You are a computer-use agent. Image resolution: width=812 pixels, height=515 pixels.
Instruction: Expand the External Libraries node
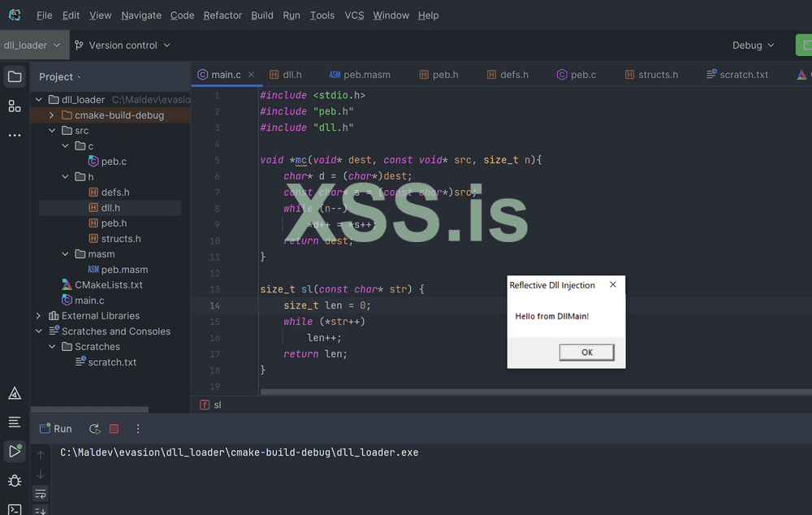click(x=38, y=316)
